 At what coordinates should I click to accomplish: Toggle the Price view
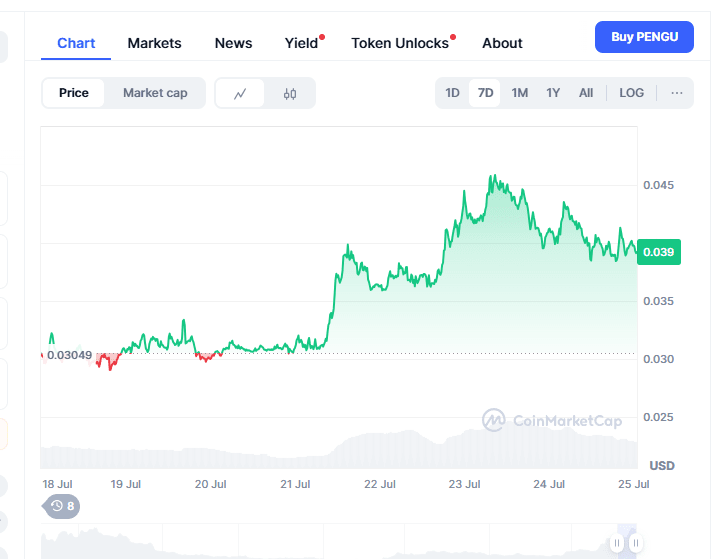(74, 93)
